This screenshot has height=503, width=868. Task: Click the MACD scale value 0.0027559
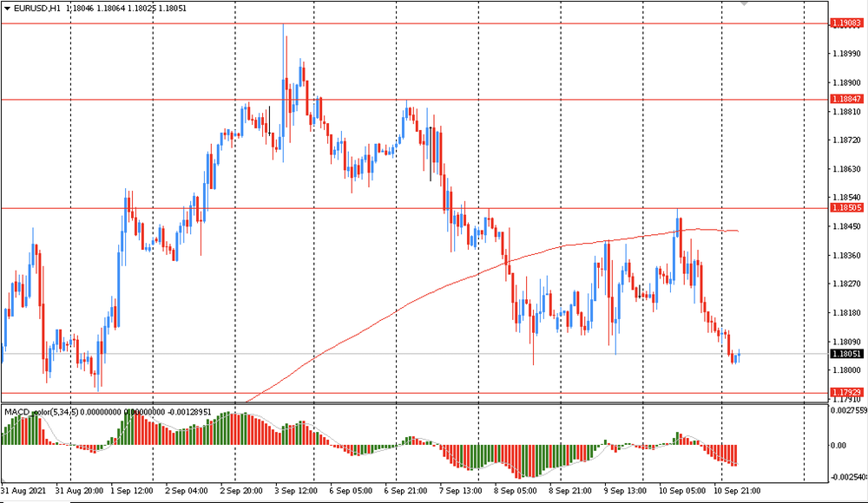(x=849, y=410)
